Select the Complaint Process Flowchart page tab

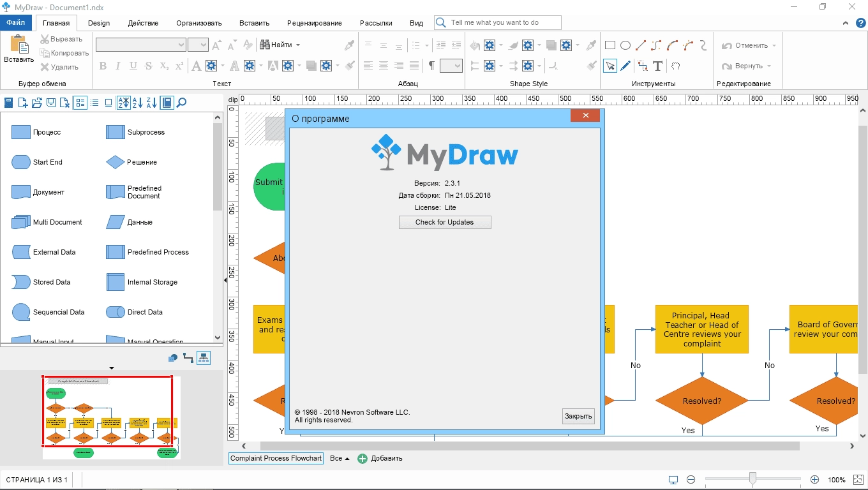pyautogui.click(x=276, y=458)
